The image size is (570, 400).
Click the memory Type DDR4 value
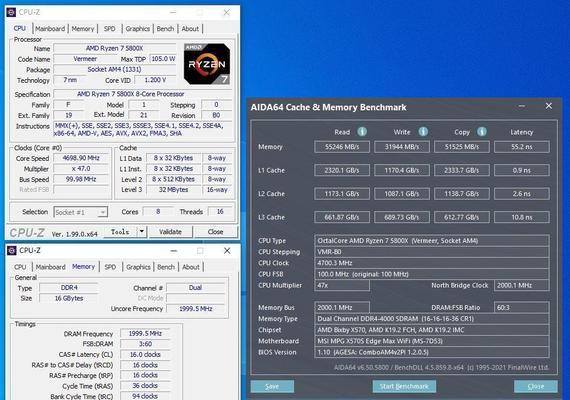[69, 288]
